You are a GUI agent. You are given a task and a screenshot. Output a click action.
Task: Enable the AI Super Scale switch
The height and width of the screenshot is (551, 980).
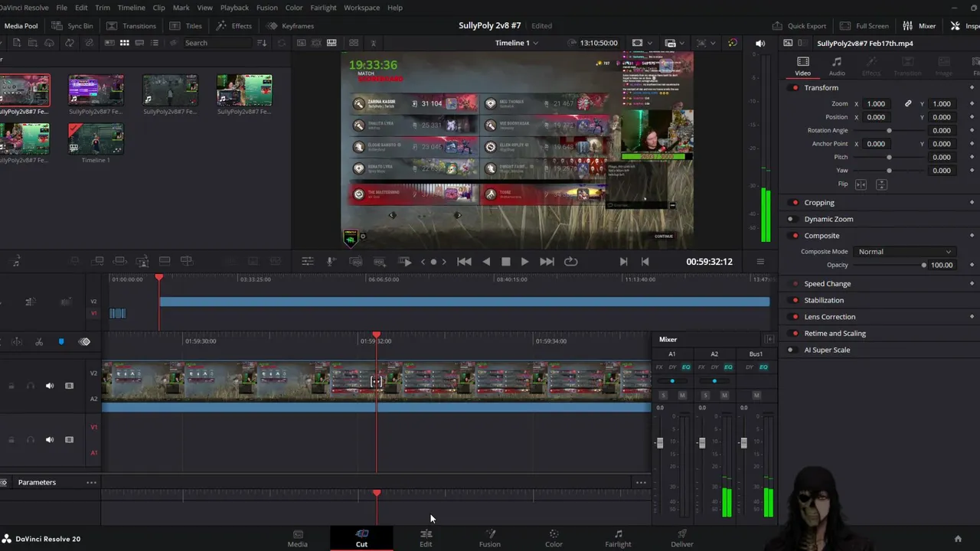coord(791,350)
